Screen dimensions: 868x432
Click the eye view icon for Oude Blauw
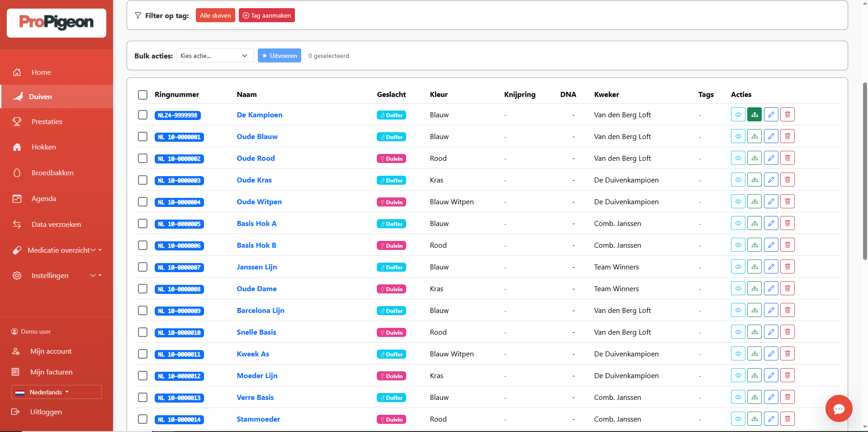738,136
